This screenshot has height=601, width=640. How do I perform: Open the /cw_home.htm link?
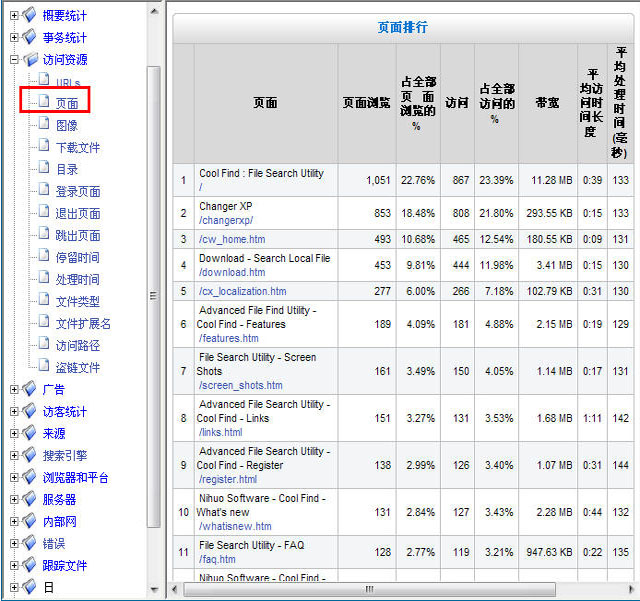(x=232, y=239)
